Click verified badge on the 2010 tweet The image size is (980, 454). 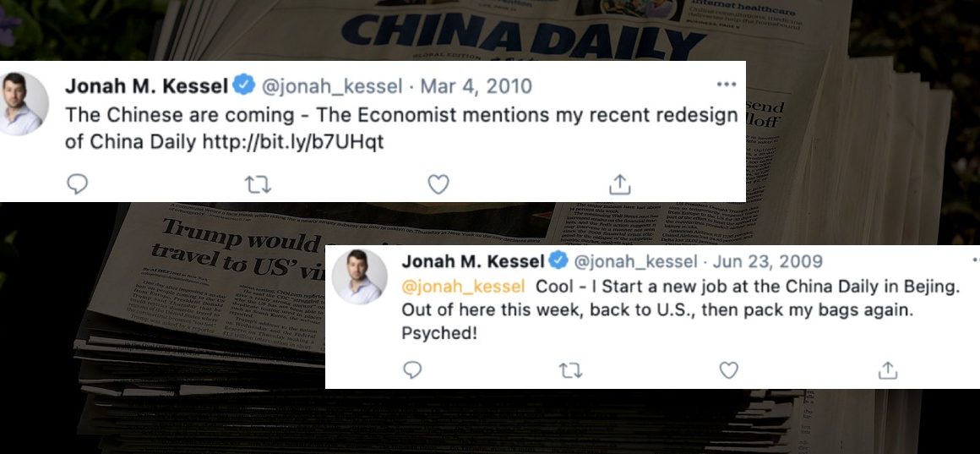pos(244,85)
